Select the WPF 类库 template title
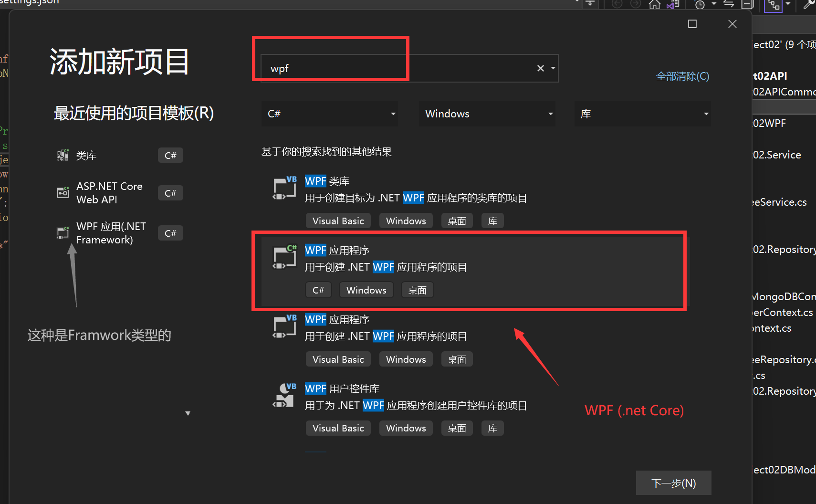This screenshot has height=504, width=816. [x=327, y=181]
